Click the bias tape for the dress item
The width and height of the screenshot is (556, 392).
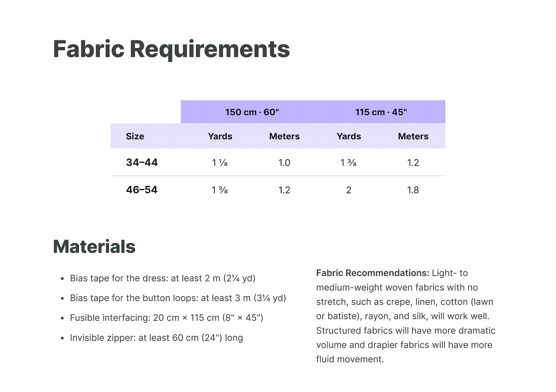coord(163,279)
